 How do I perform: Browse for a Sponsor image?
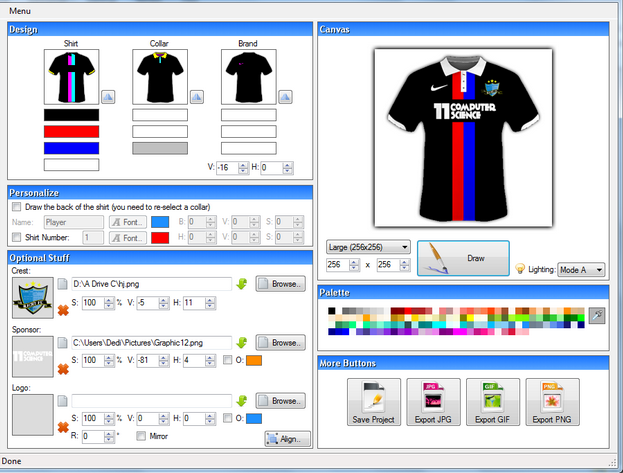[281, 343]
